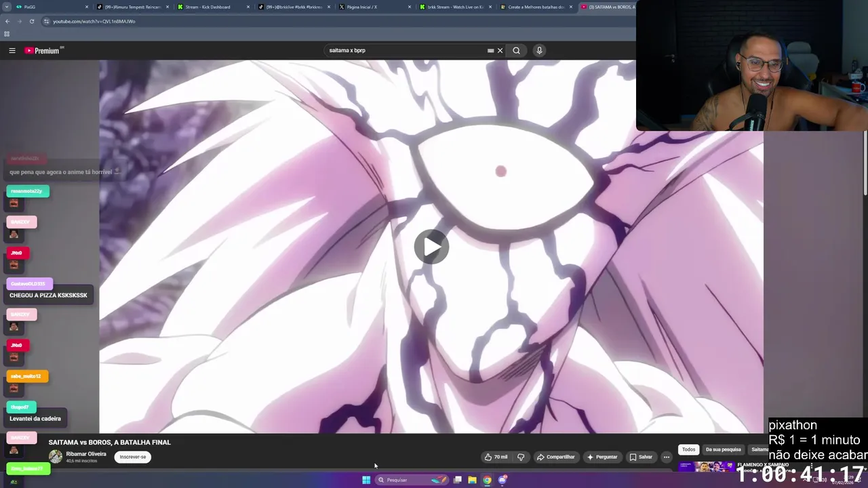Open the tab search dropdown arrow
Screen dimensions: 868x488
pos(6,7)
